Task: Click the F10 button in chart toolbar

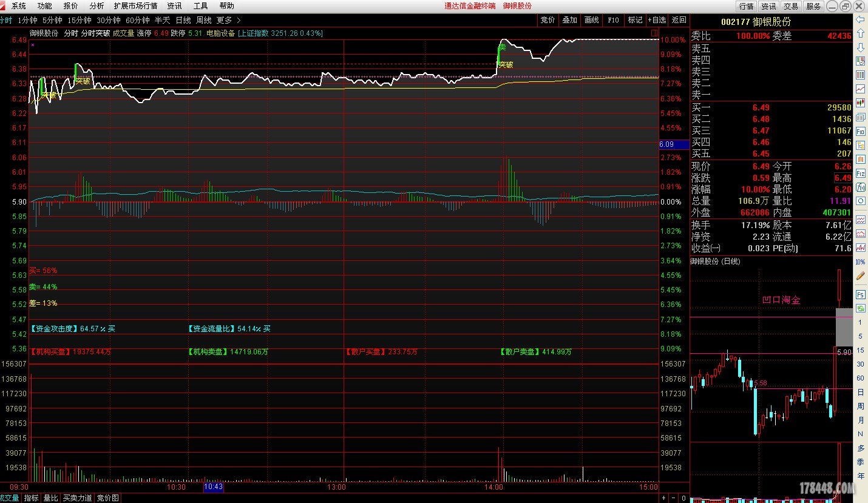Action: pos(613,20)
